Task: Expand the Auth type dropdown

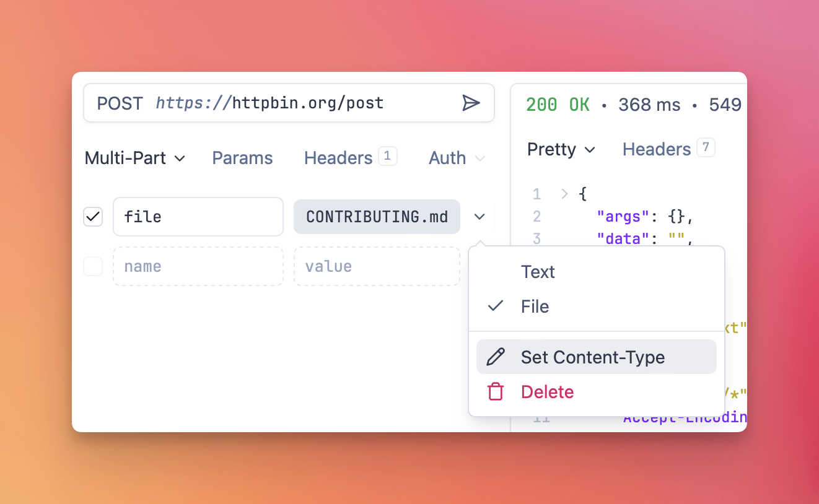Action: [x=457, y=159]
